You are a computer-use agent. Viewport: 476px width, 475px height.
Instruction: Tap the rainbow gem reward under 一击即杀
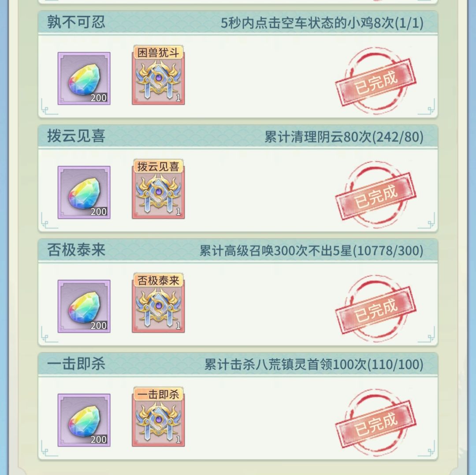click(x=84, y=420)
